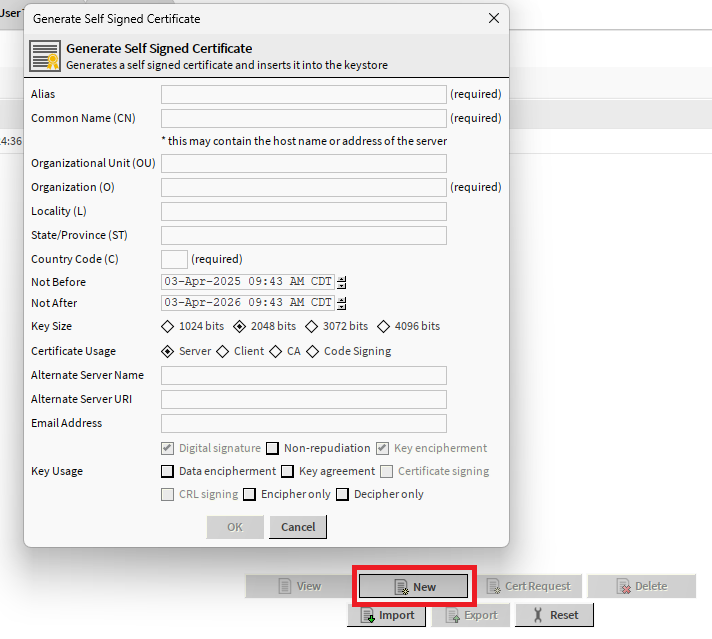Choose 1024 bits key size option
Screen dimensions: 712x639
168,326
